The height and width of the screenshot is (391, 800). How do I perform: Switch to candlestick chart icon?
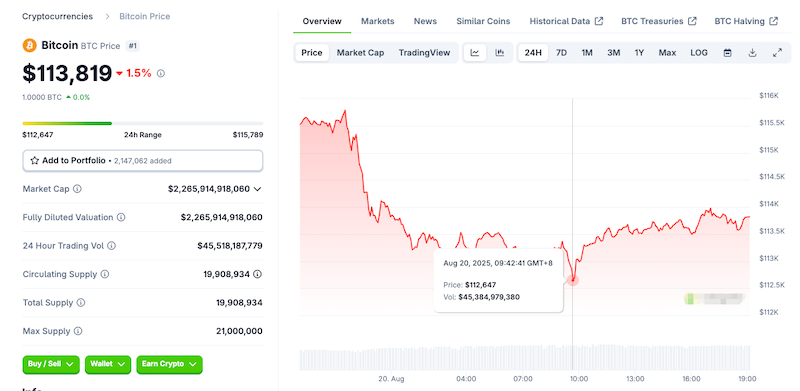500,53
